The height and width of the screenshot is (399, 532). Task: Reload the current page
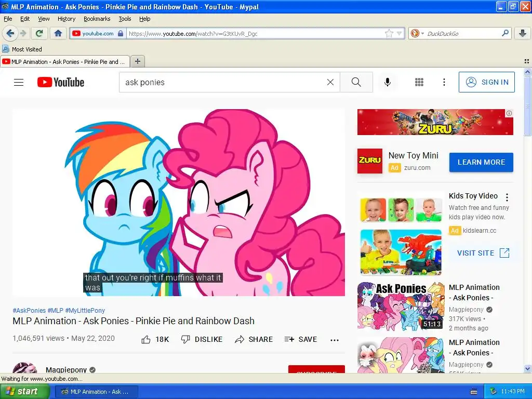point(39,33)
